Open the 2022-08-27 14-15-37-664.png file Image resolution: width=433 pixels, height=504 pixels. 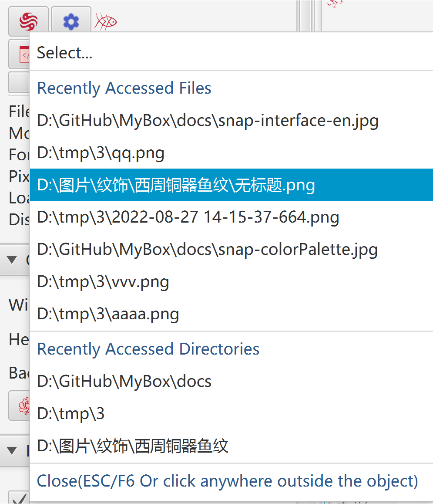pos(231,217)
